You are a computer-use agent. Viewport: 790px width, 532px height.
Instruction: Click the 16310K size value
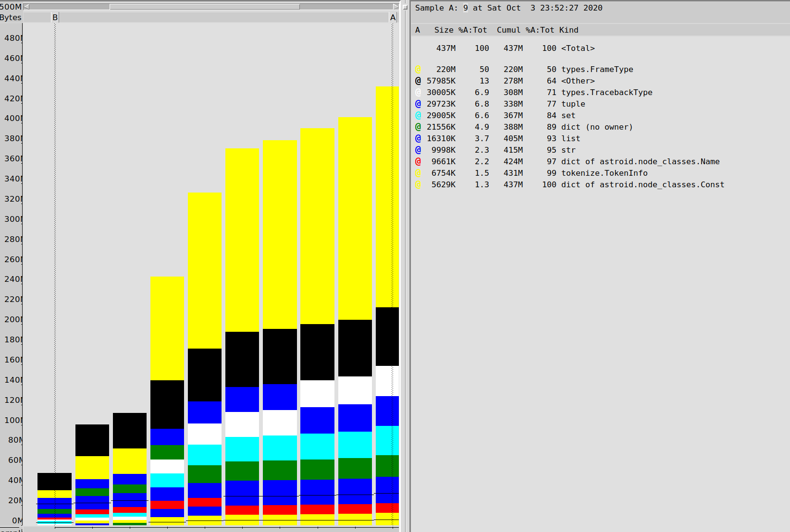pyautogui.click(x=441, y=139)
